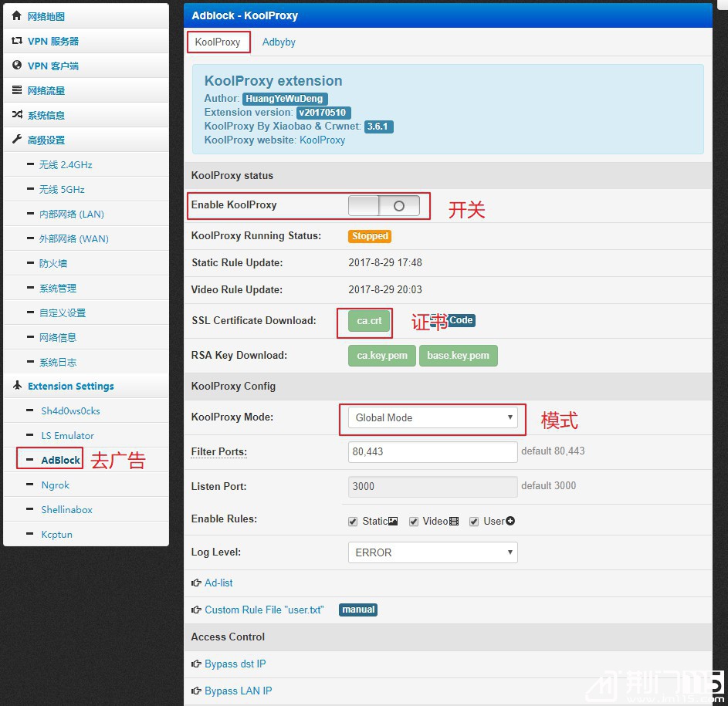Expand Custom Rule File "user.txt"

click(x=264, y=610)
